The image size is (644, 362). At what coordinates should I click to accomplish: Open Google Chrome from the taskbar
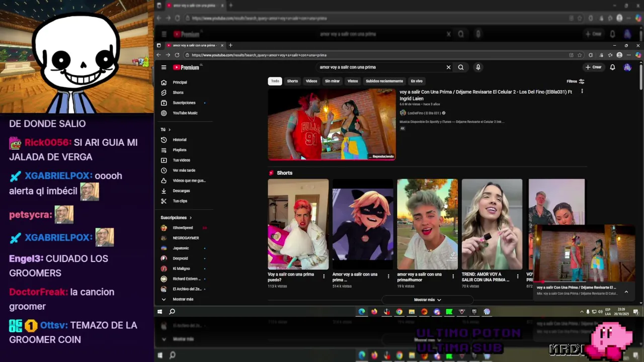[x=399, y=312]
